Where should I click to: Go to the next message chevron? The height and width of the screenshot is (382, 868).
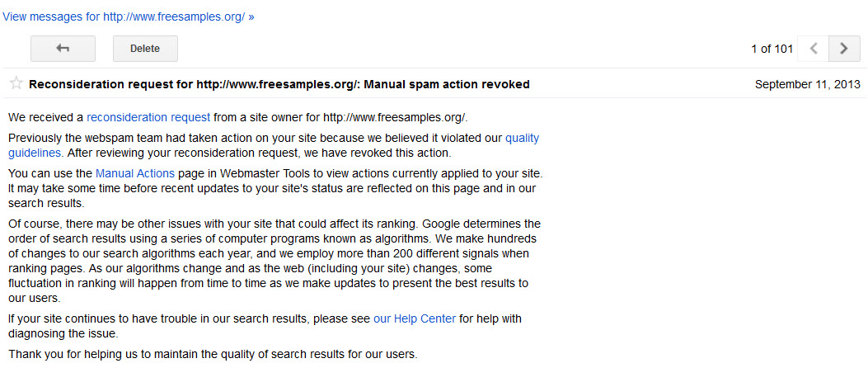(x=844, y=49)
